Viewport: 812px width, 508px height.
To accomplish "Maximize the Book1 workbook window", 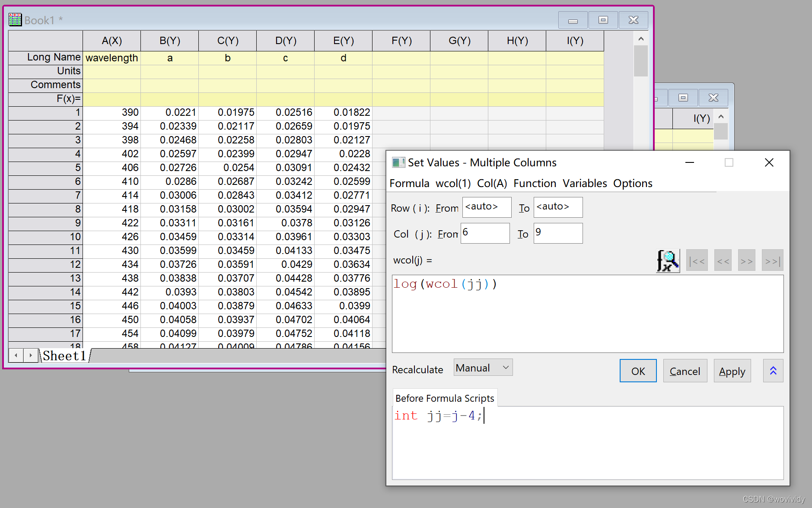I will pos(603,20).
